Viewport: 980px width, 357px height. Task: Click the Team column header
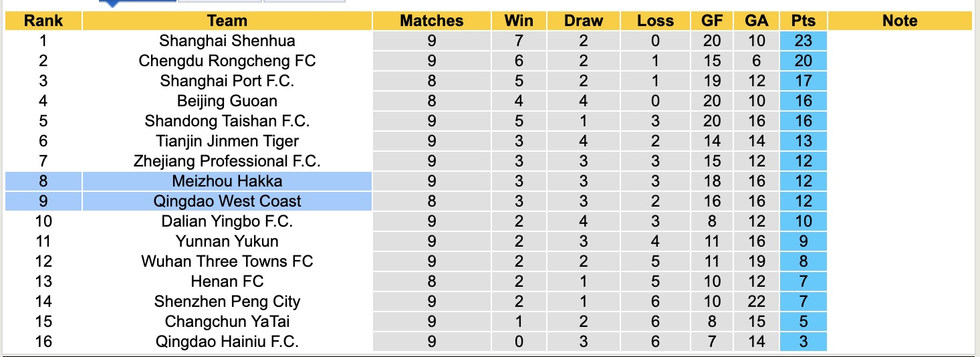[227, 21]
